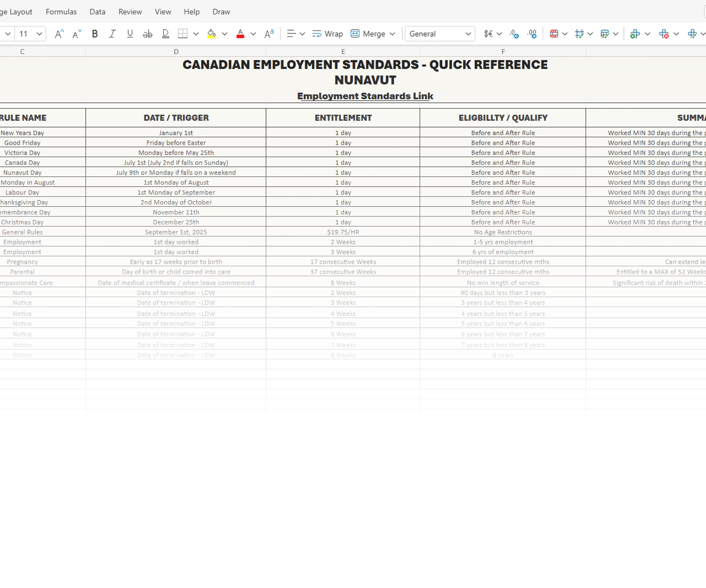
Task: Apply red font color
Action: click(240, 34)
